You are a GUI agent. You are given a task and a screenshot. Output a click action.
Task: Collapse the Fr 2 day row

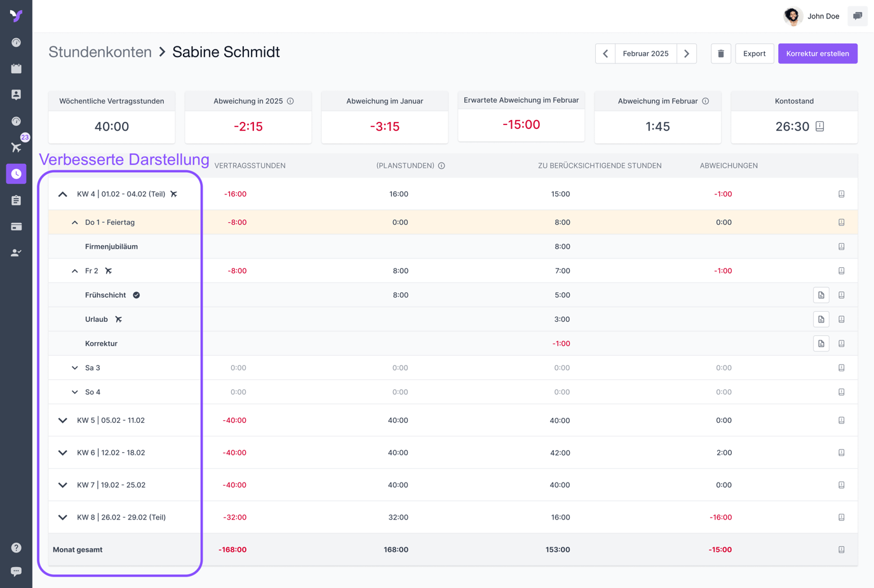(75, 271)
